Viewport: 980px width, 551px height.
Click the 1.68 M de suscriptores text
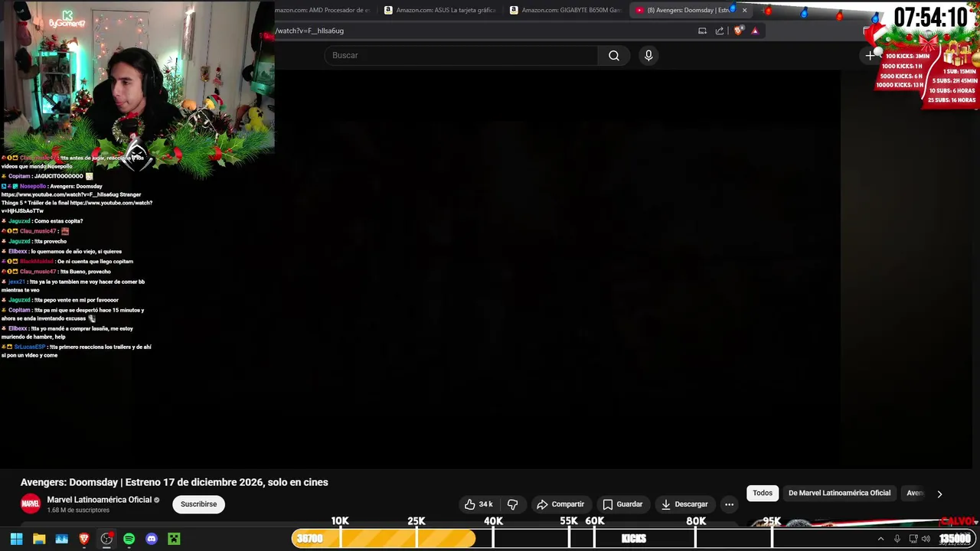(78, 510)
